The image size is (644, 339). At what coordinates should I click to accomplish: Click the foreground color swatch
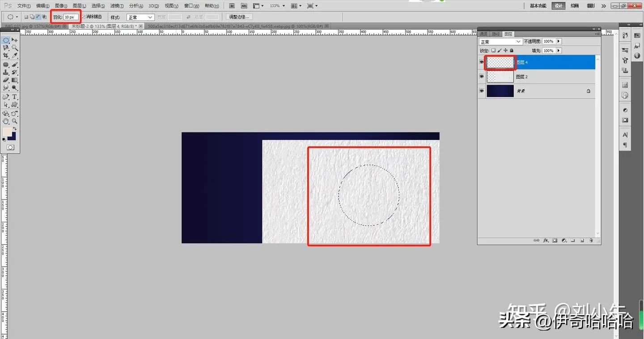(x=7, y=131)
